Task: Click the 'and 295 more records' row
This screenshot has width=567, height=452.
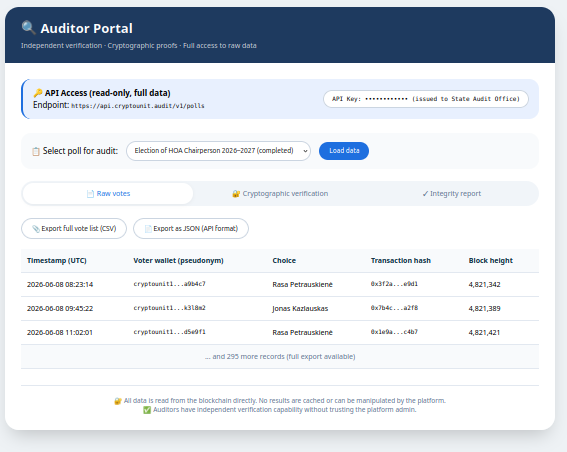Action: pyautogui.click(x=280, y=357)
